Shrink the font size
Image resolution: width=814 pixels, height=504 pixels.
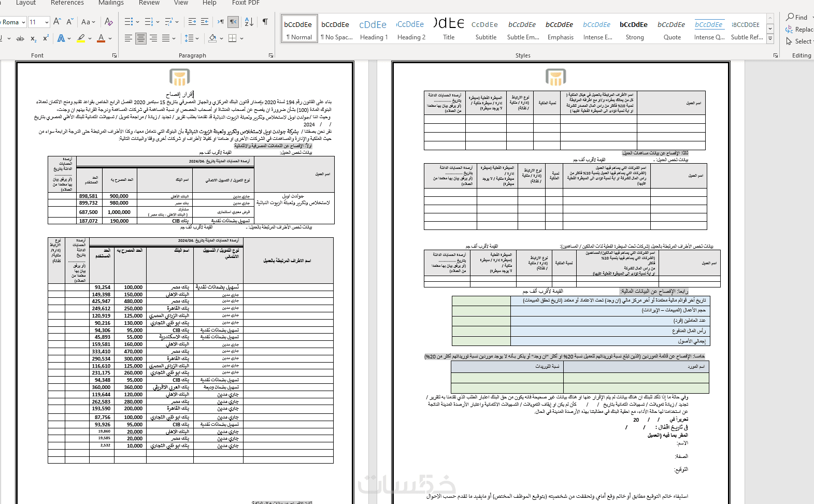pos(69,22)
